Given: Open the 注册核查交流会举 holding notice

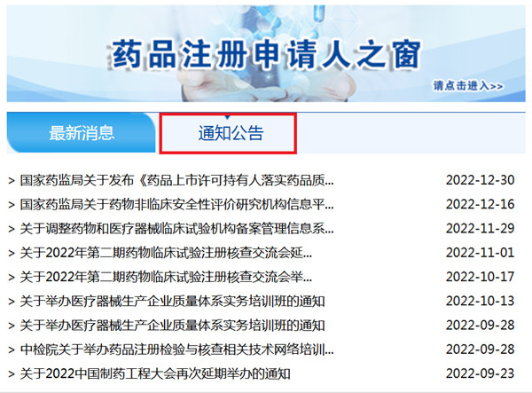Looking at the screenshot, I should (167, 277).
